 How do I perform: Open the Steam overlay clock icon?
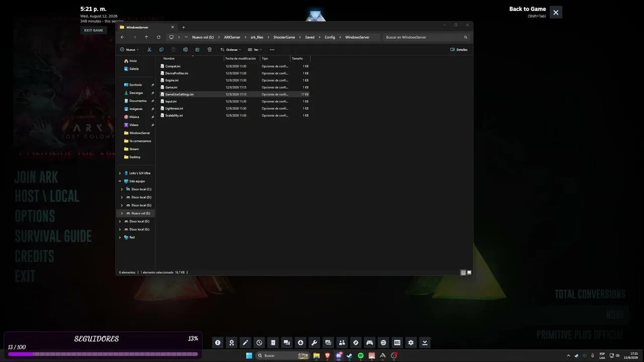tap(259, 343)
